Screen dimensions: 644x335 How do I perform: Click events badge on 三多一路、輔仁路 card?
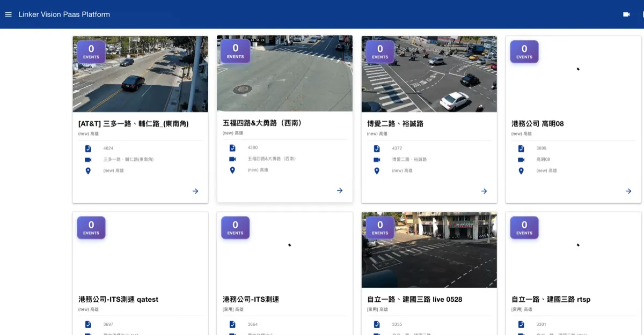point(91,51)
